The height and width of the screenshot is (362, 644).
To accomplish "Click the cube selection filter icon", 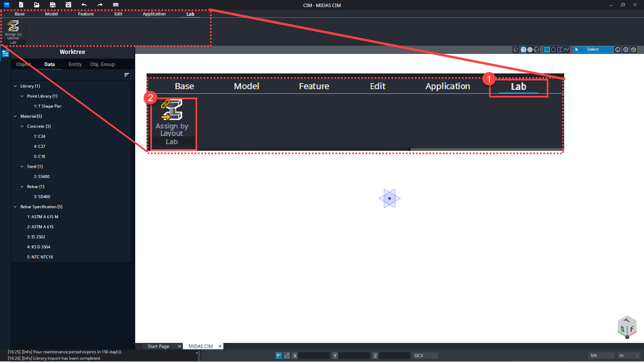I will 634,50.
